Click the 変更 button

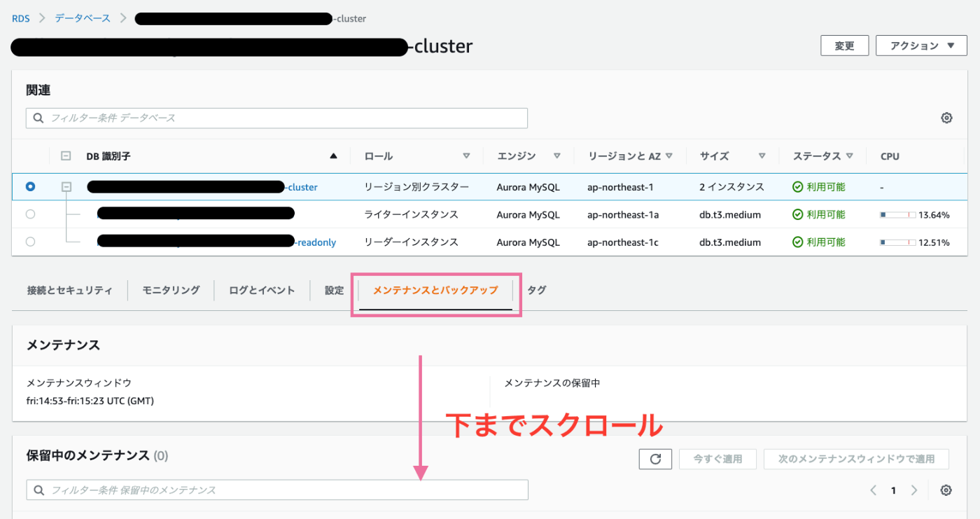click(845, 46)
